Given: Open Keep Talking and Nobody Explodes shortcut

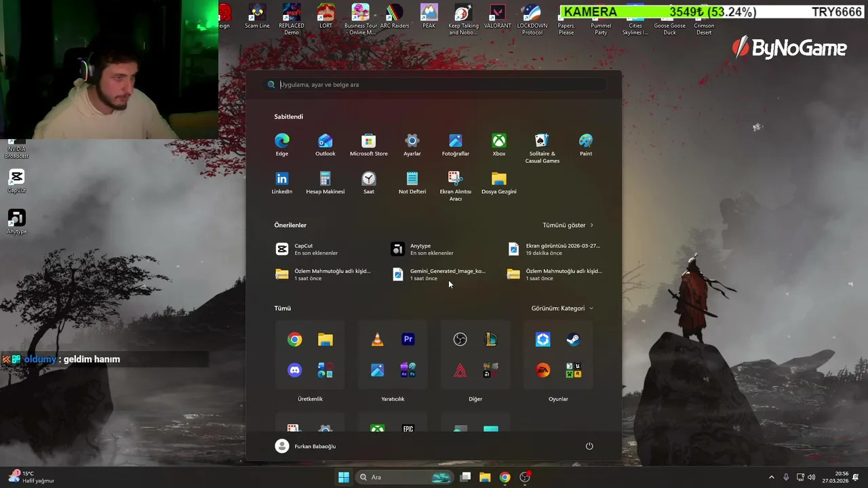Looking at the screenshot, I should click(x=463, y=20).
